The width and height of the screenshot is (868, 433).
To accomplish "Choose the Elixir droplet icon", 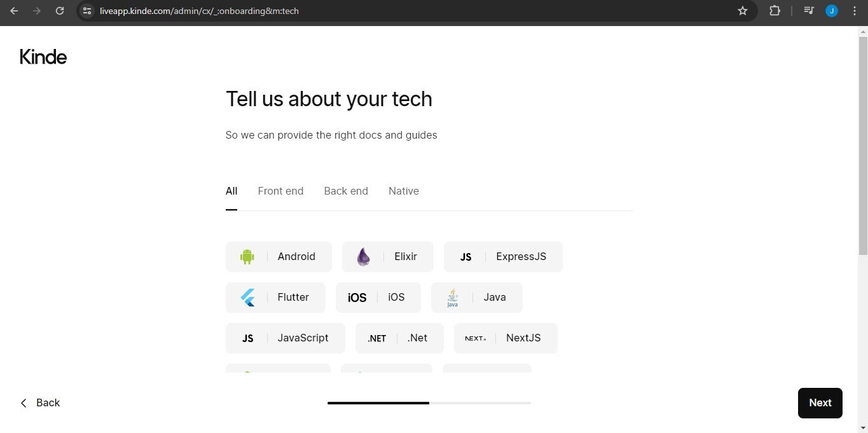I will (x=363, y=257).
